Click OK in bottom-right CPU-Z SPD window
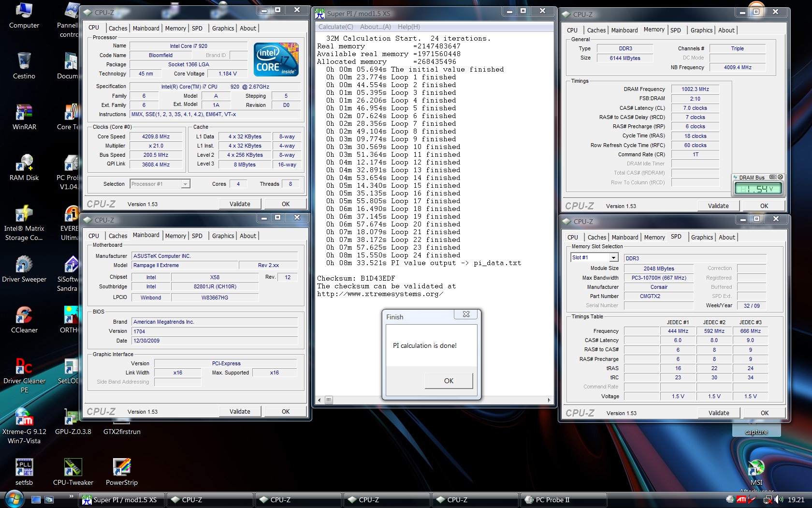Viewport: 812px width, 508px height. (765, 413)
